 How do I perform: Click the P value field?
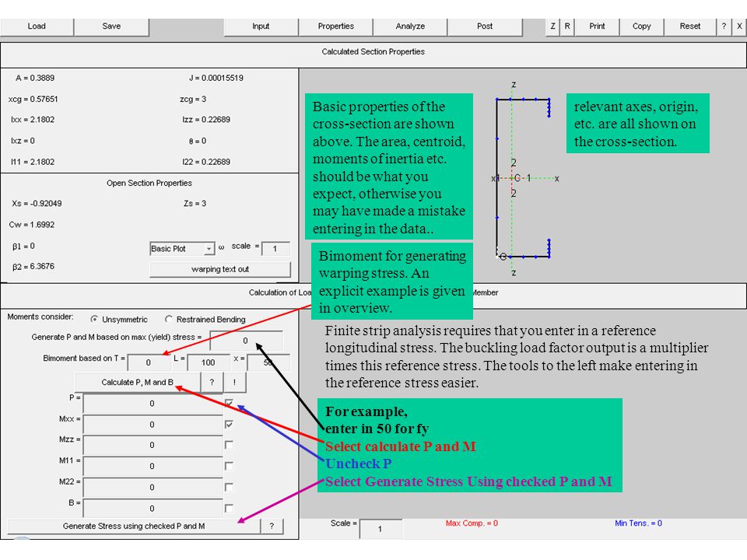[x=153, y=404]
